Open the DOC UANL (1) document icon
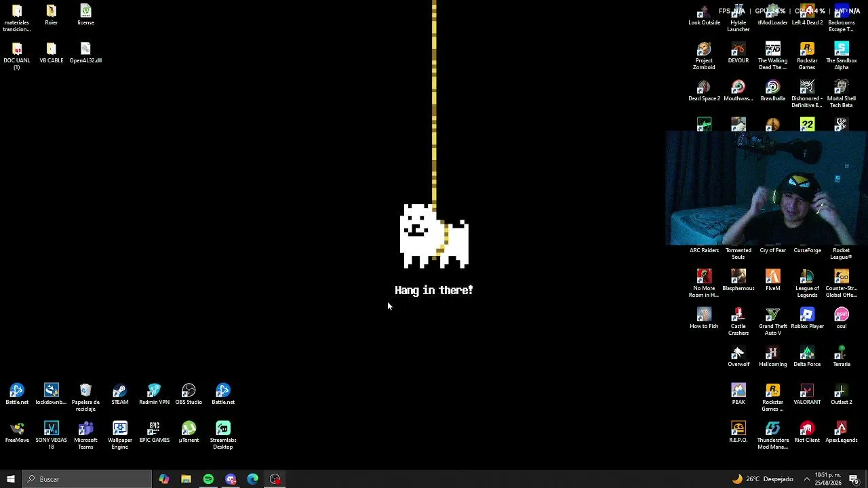The width and height of the screenshot is (868, 488). (x=17, y=56)
